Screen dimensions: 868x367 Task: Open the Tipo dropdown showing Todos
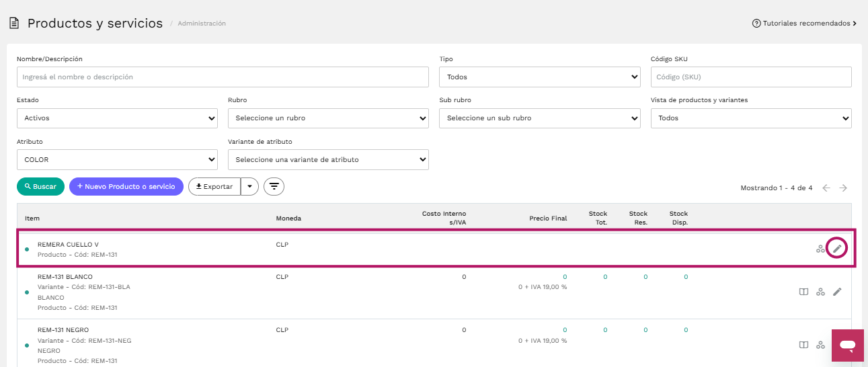click(540, 77)
